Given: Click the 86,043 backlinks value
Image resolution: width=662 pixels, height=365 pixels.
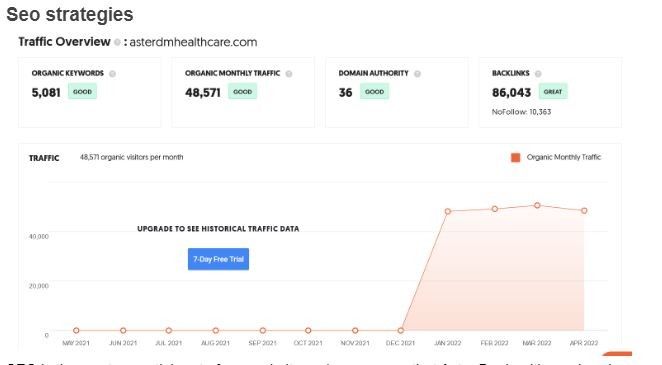Looking at the screenshot, I should pos(511,92).
